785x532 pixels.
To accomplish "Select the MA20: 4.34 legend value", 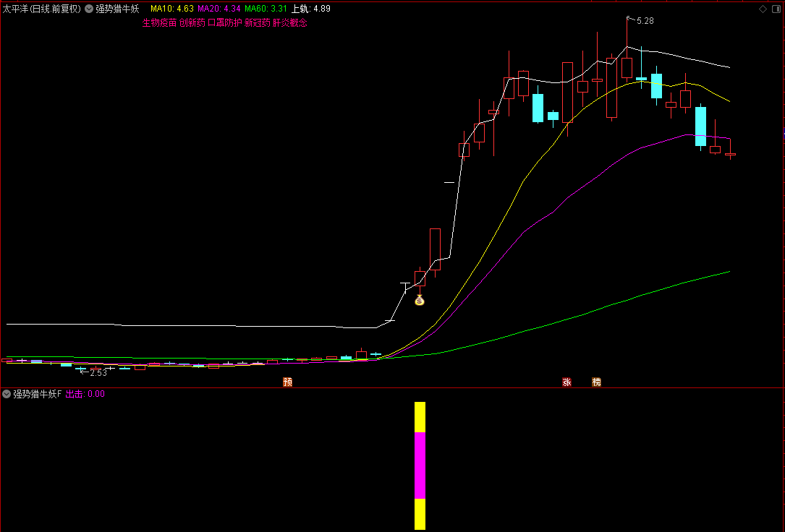I will [x=219, y=9].
